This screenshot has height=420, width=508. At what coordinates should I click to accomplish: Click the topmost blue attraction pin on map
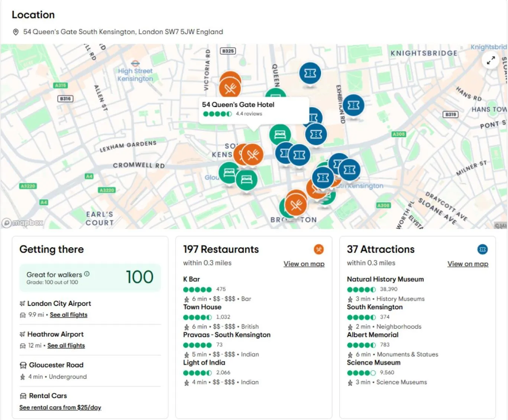click(x=310, y=73)
